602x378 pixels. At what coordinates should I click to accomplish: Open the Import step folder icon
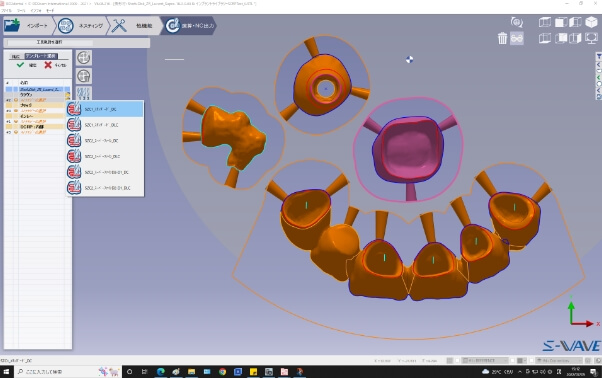click(x=12, y=25)
